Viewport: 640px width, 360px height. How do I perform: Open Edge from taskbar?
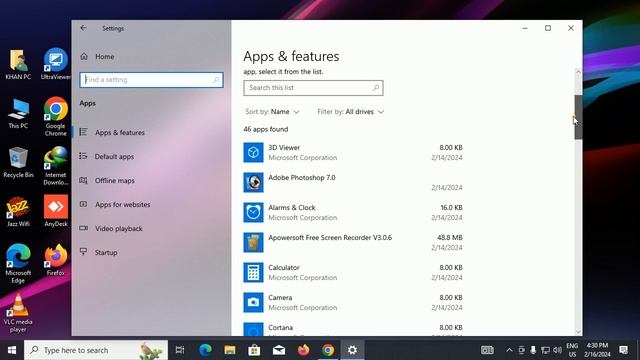click(x=205, y=350)
